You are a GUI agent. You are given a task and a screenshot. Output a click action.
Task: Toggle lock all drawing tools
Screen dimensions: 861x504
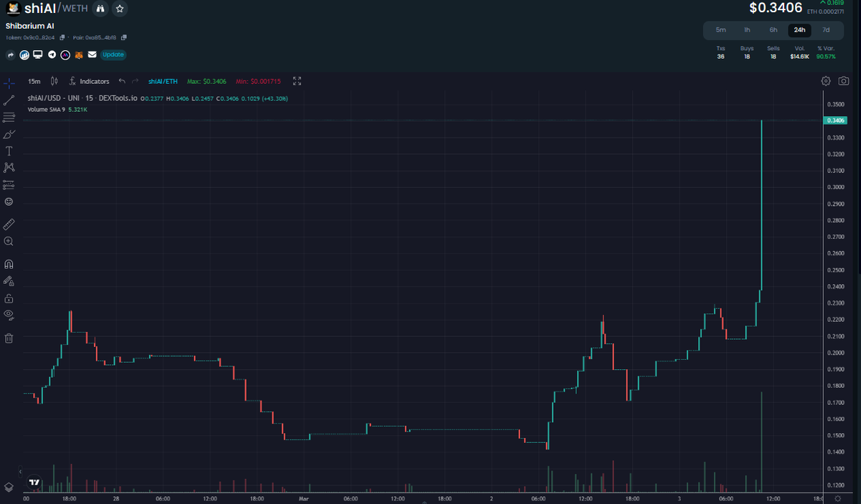tap(9, 298)
